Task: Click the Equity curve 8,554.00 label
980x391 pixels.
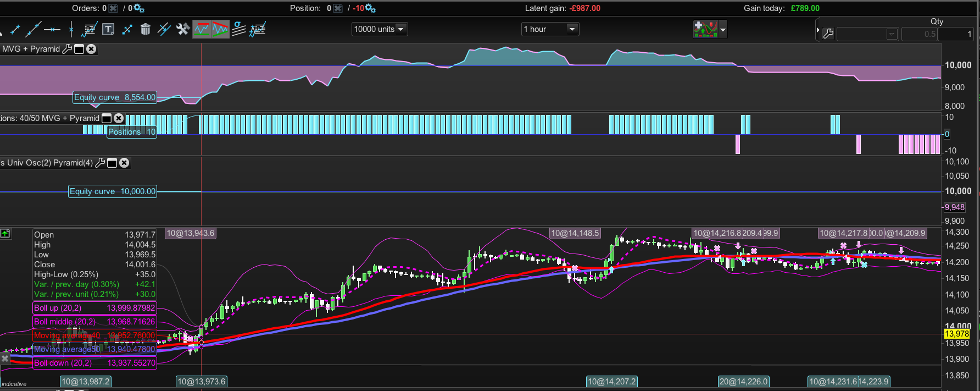Action: (115, 97)
